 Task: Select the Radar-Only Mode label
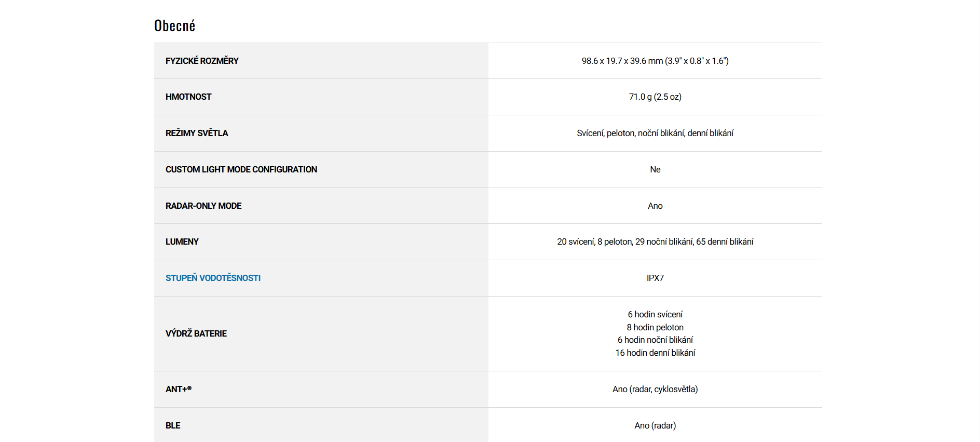pyautogui.click(x=203, y=206)
